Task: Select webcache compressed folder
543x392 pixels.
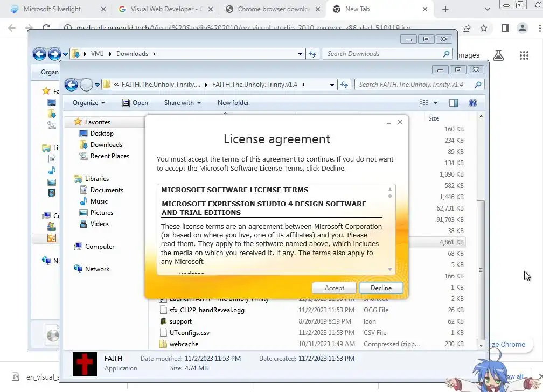Action: (184, 344)
